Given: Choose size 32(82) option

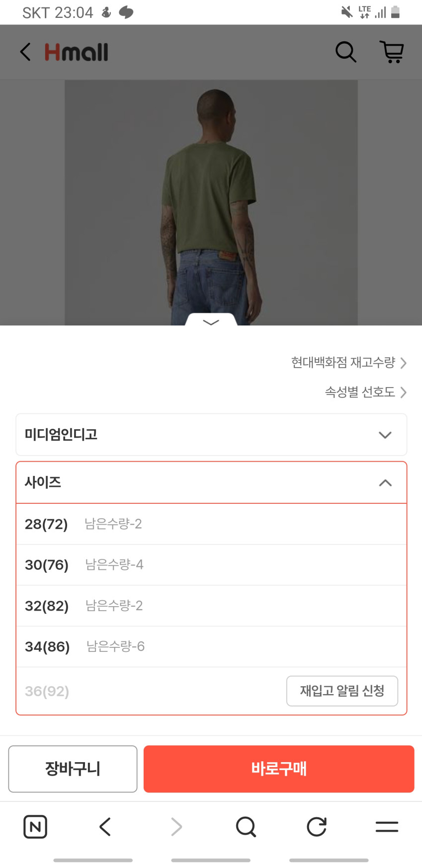Looking at the screenshot, I should (211, 606).
